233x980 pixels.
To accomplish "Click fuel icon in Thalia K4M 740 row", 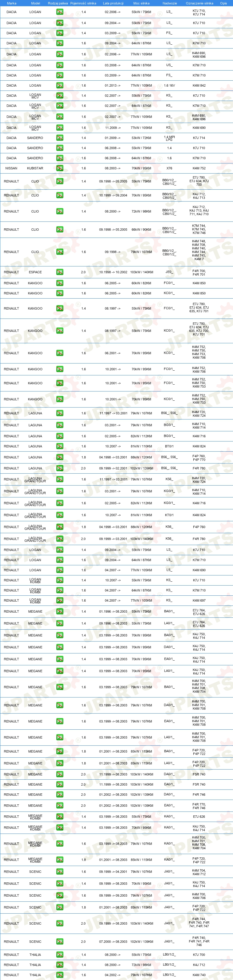I will tap(60, 975).
